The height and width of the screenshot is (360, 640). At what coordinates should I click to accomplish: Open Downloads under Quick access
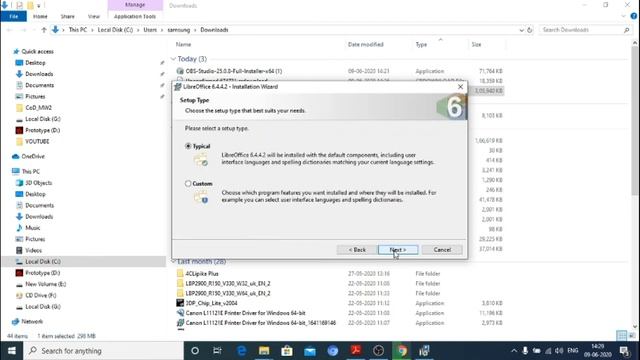[x=39, y=74]
